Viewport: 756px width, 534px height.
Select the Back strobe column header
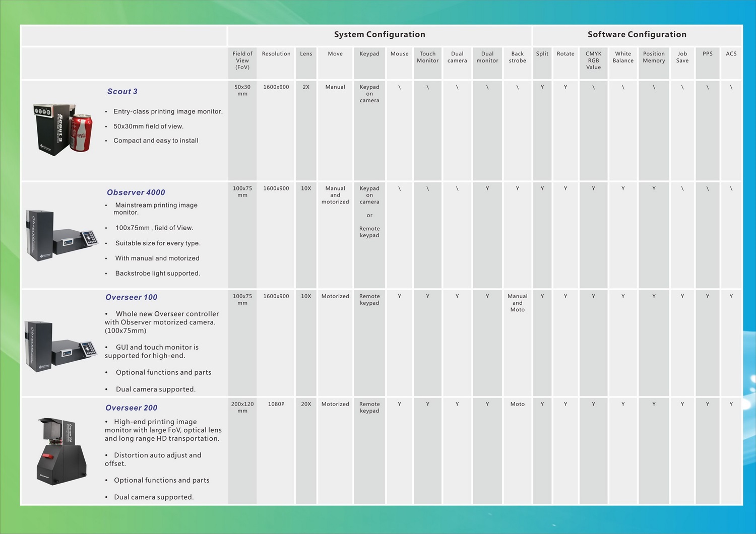tap(517, 57)
